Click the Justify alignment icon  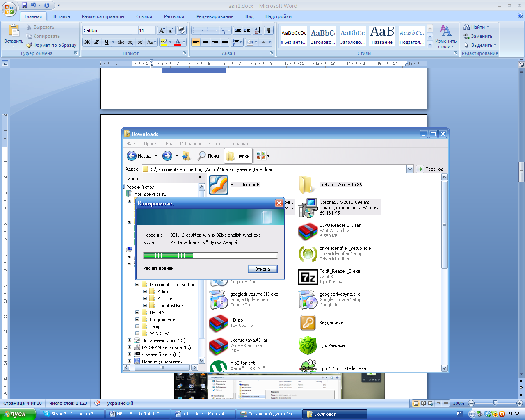[225, 42]
